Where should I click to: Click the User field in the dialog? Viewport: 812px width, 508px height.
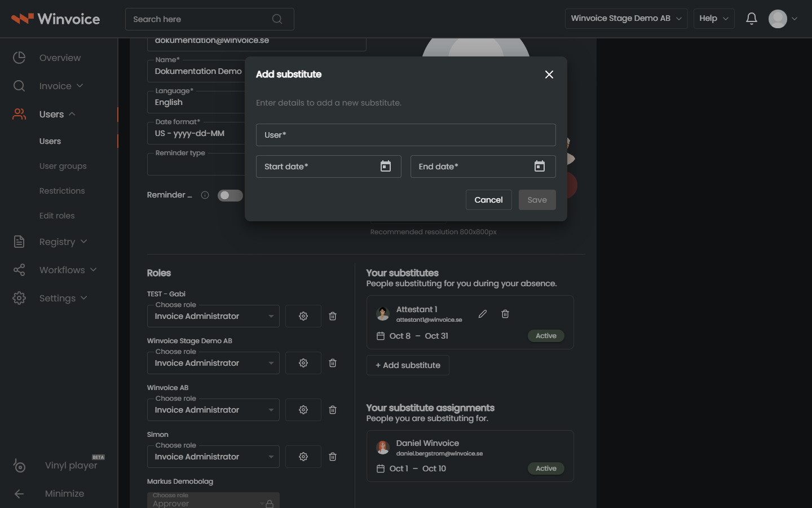click(x=406, y=135)
